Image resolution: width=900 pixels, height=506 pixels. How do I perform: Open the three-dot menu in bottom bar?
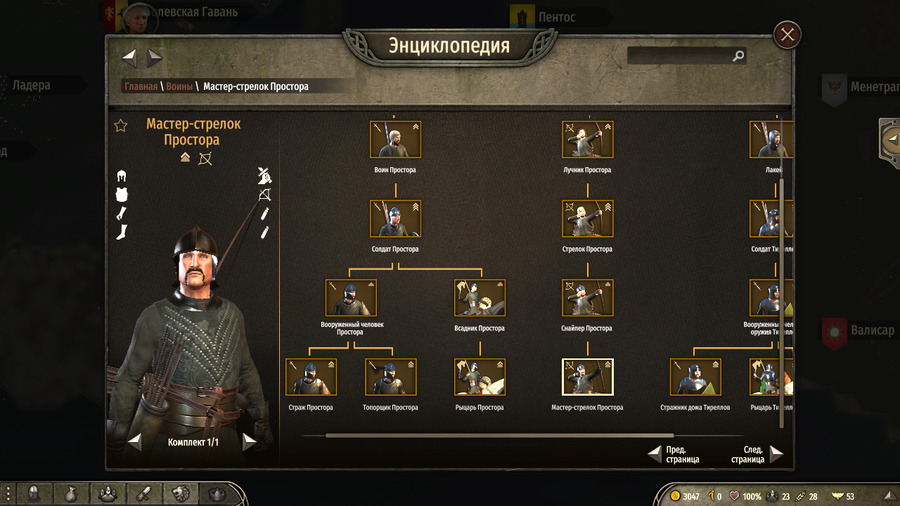click(x=8, y=494)
